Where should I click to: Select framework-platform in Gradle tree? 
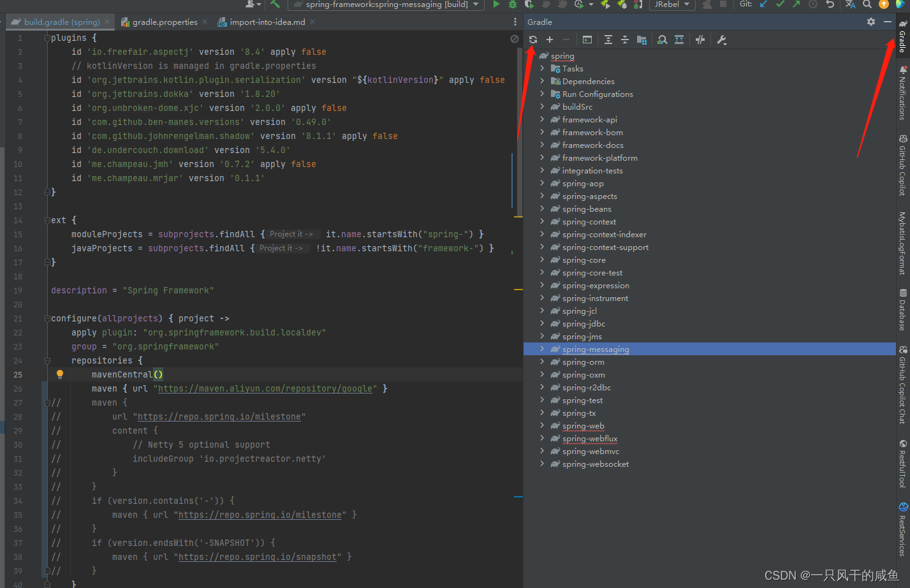tap(599, 158)
